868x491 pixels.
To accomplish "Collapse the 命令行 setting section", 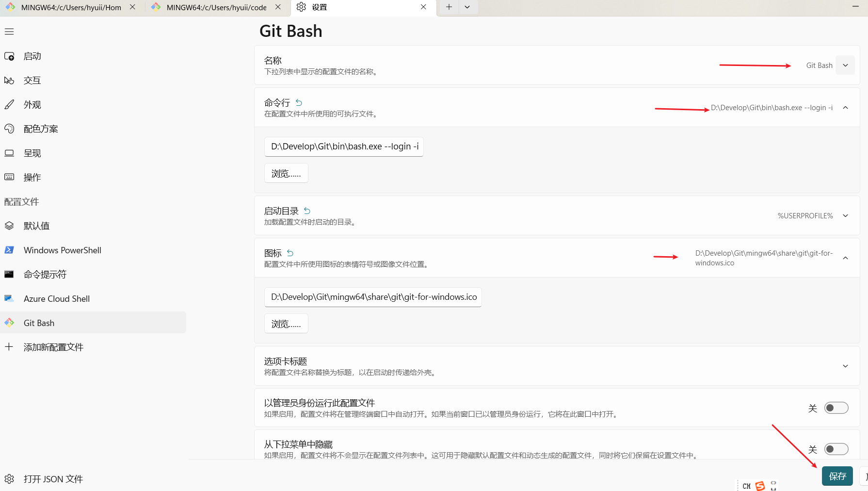I will tap(845, 108).
